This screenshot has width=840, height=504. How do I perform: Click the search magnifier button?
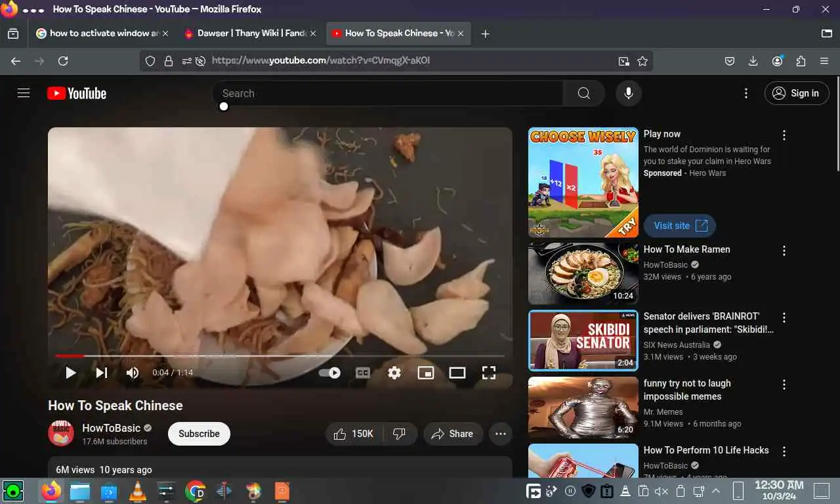(583, 93)
